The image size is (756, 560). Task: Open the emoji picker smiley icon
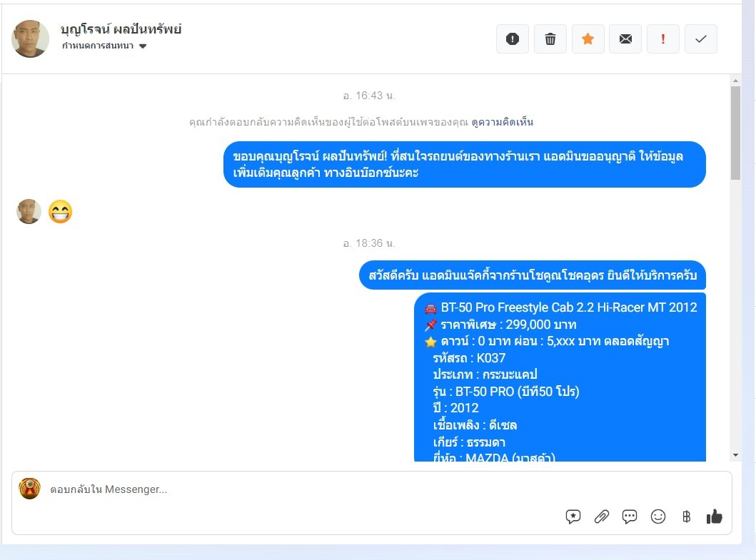tap(657, 516)
